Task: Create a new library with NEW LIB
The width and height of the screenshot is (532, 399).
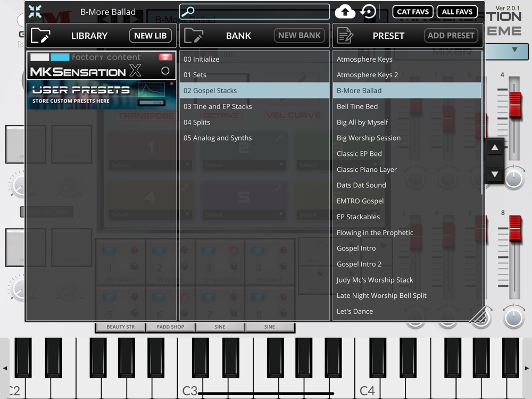Action: pos(151,36)
